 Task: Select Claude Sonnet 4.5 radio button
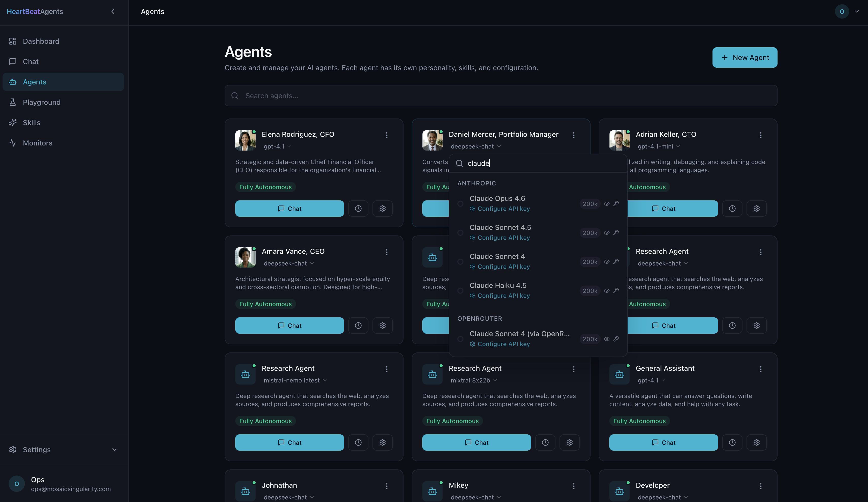[x=460, y=233]
